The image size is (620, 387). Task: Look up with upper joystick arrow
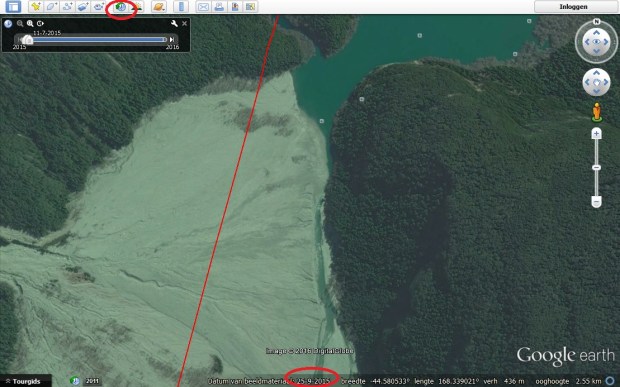click(x=596, y=32)
